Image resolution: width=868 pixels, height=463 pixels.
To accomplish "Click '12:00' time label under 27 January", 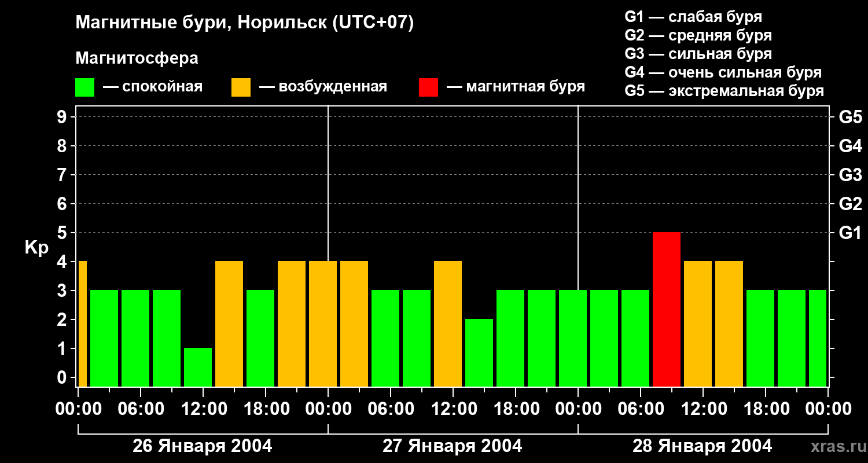I will (x=453, y=409).
